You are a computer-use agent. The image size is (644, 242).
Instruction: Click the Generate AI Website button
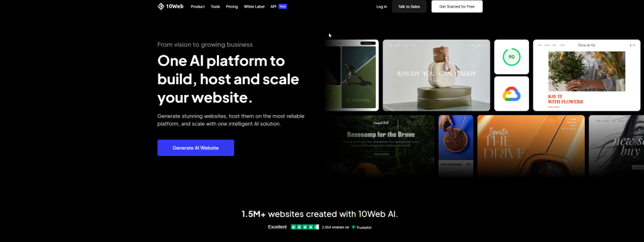click(196, 148)
